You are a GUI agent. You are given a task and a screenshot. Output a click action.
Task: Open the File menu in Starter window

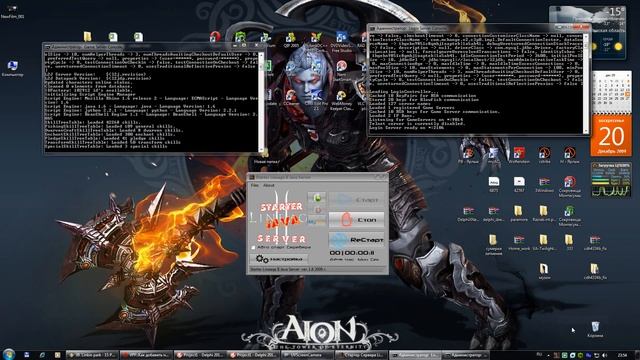[255, 185]
